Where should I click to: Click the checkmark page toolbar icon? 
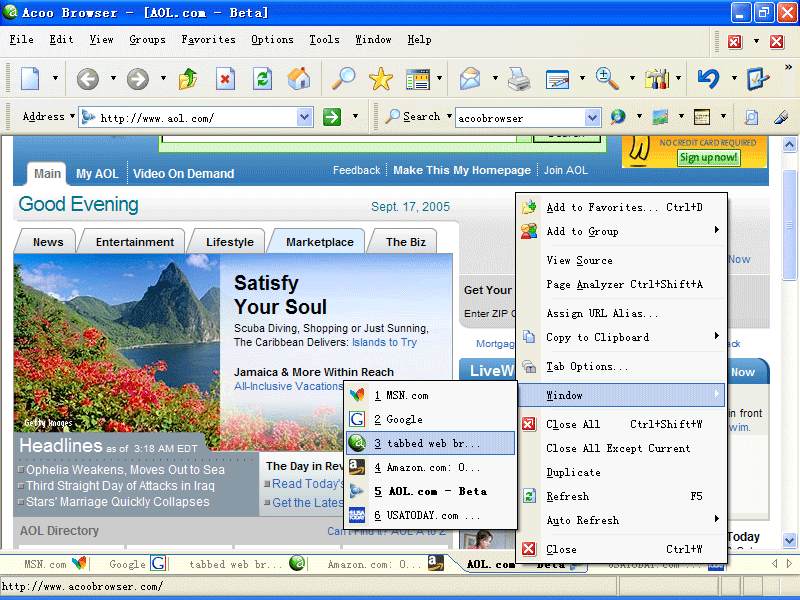click(x=758, y=79)
